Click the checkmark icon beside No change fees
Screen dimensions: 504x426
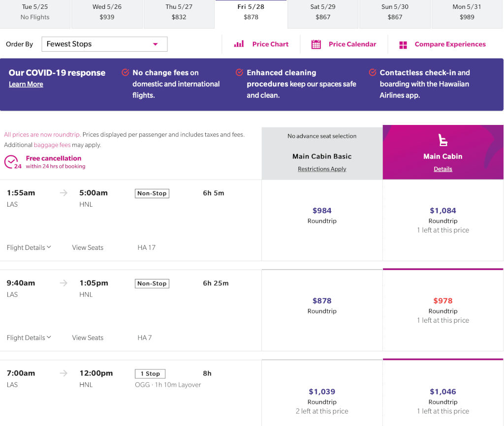point(126,72)
